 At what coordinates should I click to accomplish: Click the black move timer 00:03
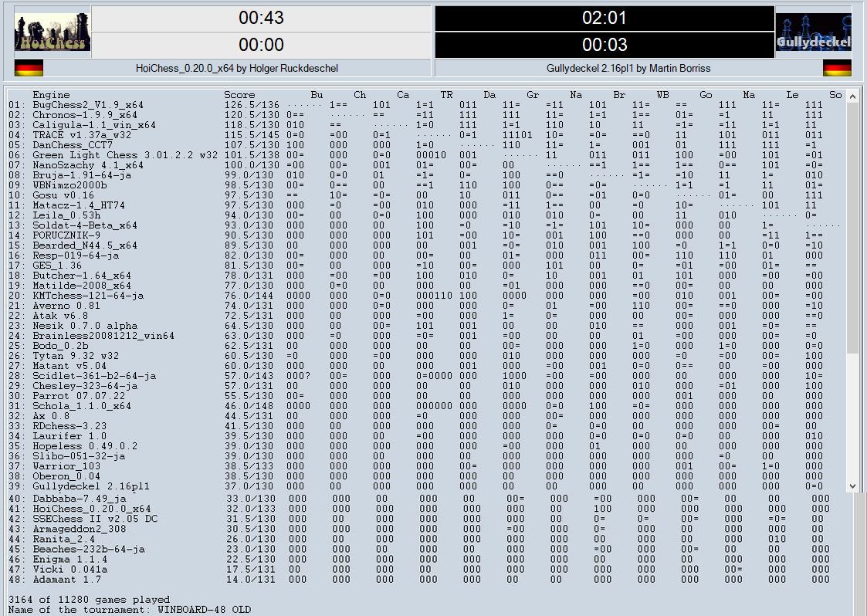[x=605, y=45]
